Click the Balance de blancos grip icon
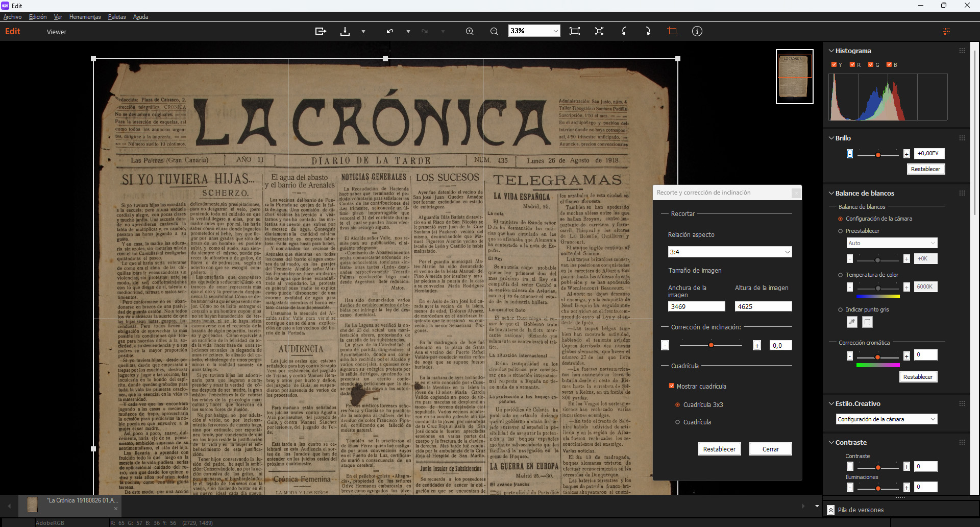The height and width of the screenshot is (527, 980). 962,193
